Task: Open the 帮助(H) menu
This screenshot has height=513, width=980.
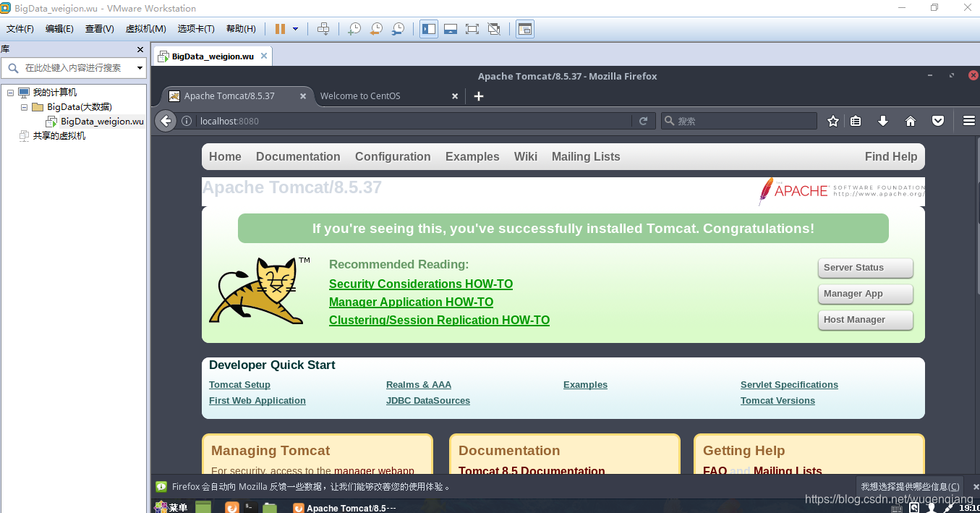Action: (241, 29)
